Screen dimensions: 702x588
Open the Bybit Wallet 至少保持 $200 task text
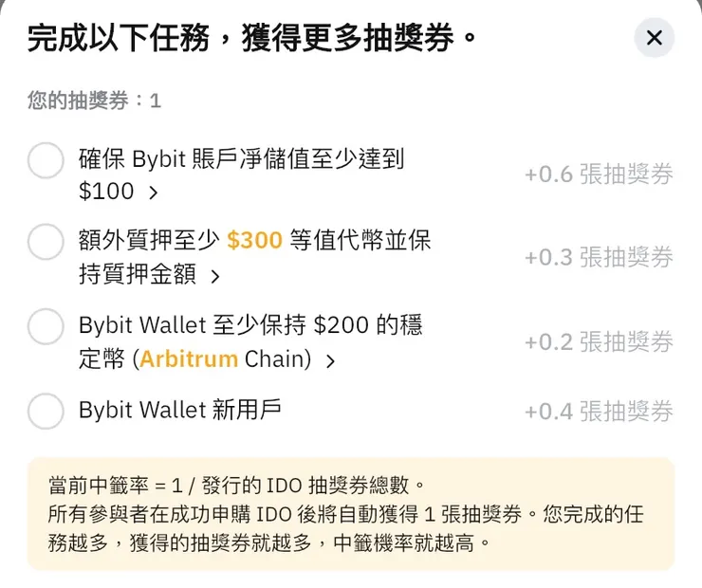pyautogui.click(x=250, y=325)
